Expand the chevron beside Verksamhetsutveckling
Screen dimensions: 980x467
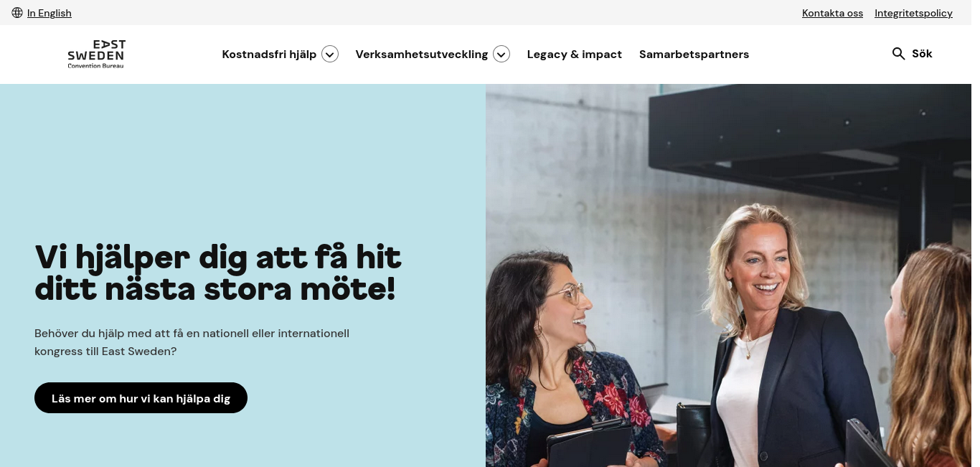[501, 55]
